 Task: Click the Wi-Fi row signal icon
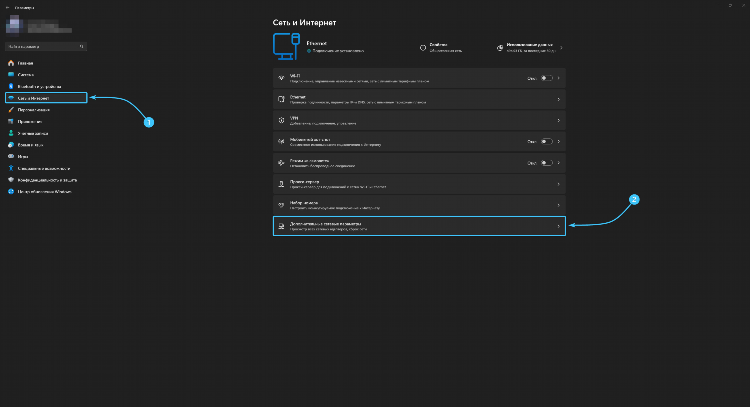click(281, 78)
